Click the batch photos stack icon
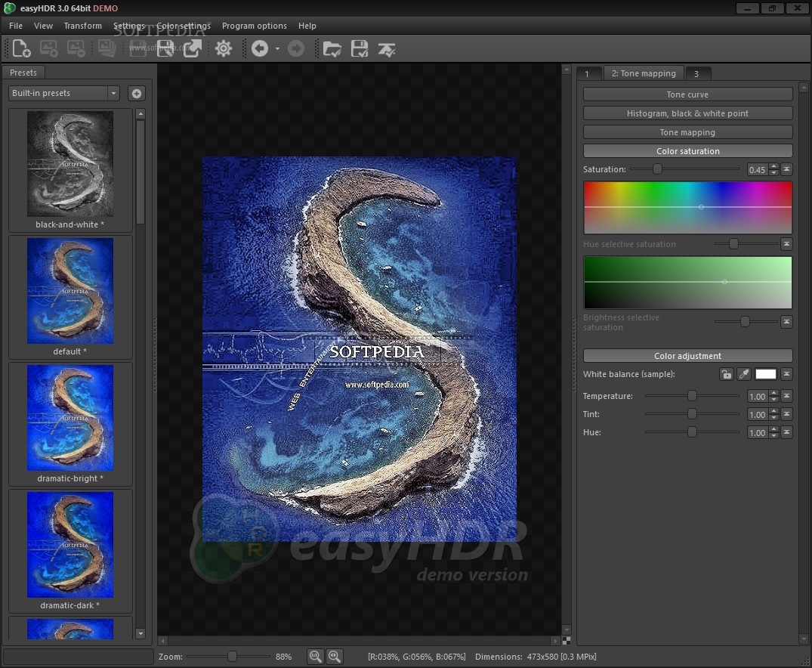The width and height of the screenshot is (812, 668). coord(107,48)
